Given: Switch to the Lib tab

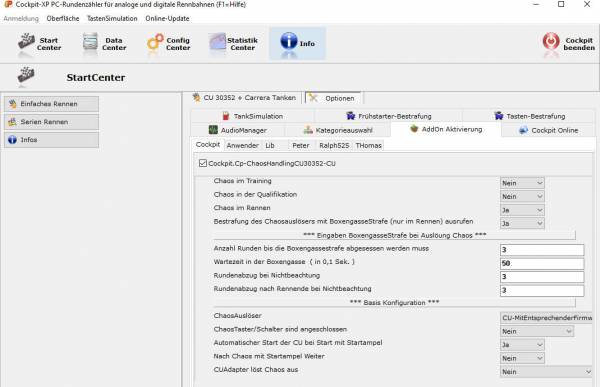Looking at the screenshot, I should coord(270,145).
